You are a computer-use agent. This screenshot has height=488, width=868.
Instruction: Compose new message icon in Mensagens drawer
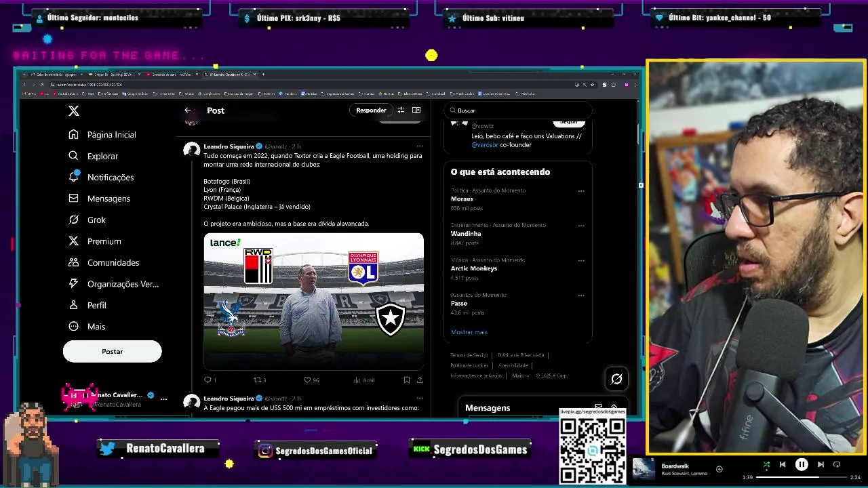click(x=598, y=407)
